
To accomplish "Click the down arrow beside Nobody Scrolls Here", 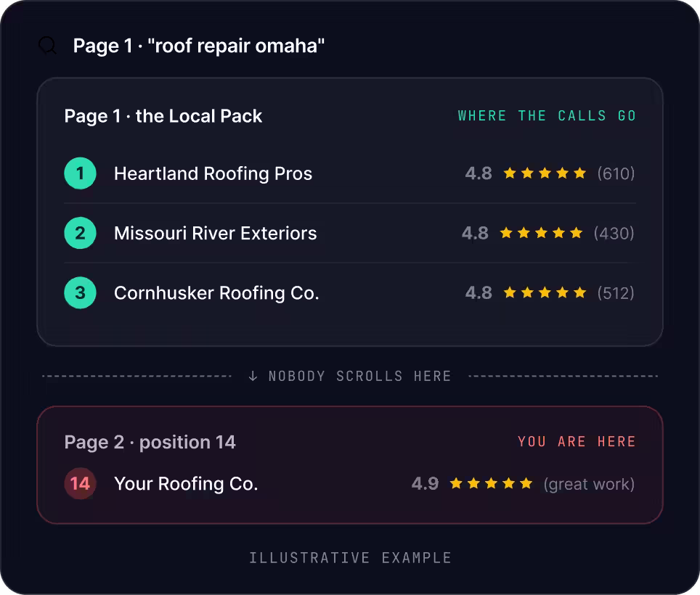I will tap(253, 376).
